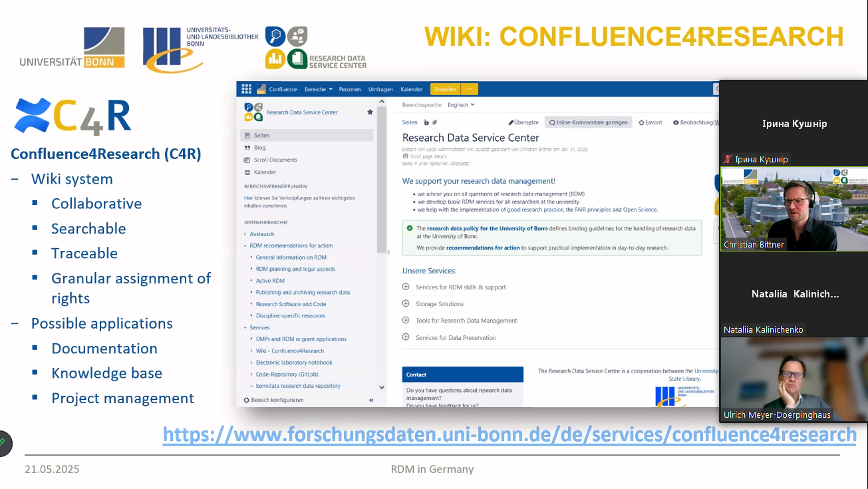This screenshot has width=868, height=489.
Task: Click Bereich konfigurieren gear icon
Action: pos(246,400)
